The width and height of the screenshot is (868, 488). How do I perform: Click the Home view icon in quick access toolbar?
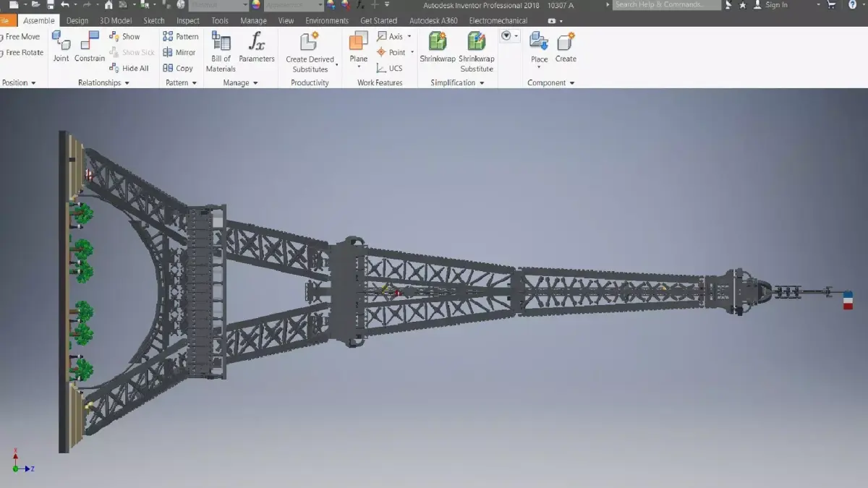[x=109, y=4]
